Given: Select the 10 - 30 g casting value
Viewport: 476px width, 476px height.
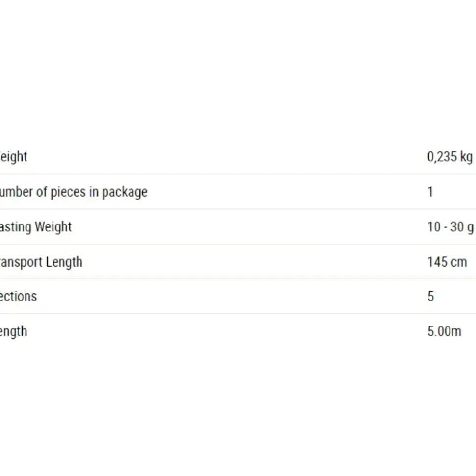Looking at the screenshot, I should pyautogui.click(x=450, y=227).
